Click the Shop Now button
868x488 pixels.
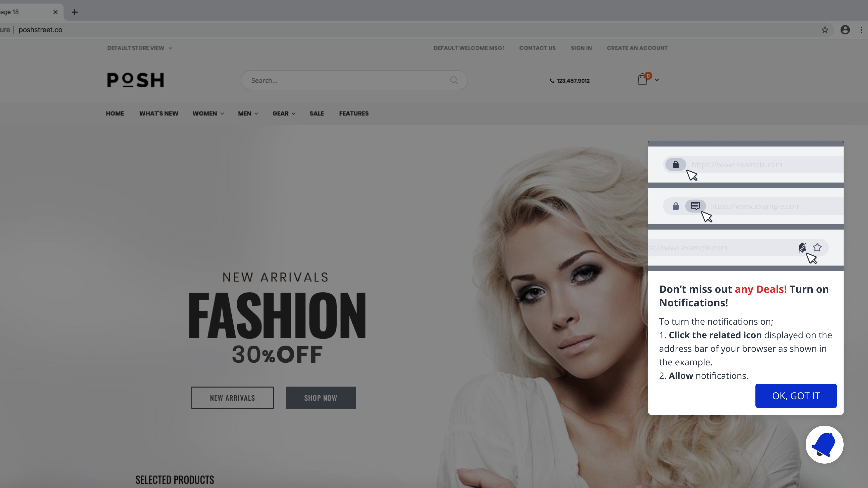321,398
